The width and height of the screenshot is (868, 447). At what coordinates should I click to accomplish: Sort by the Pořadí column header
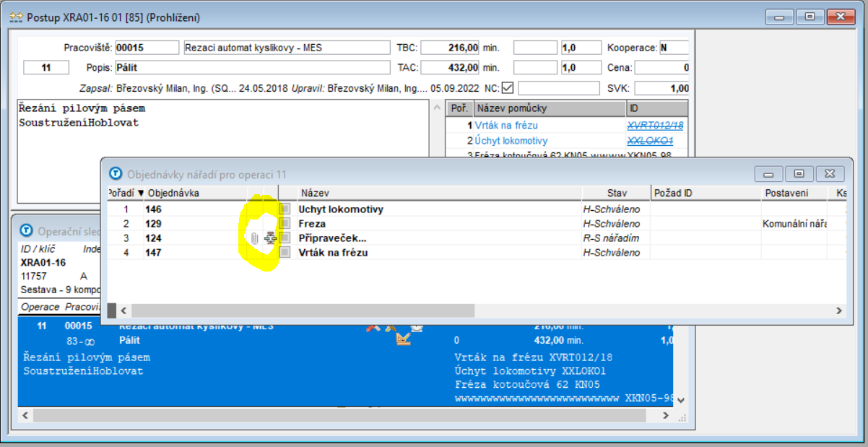(x=124, y=194)
